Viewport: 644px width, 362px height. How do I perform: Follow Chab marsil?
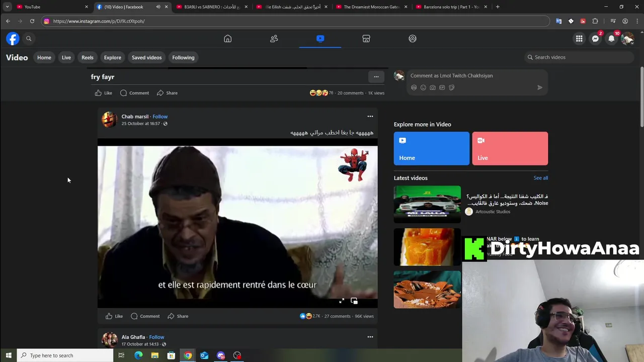point(160,117)
